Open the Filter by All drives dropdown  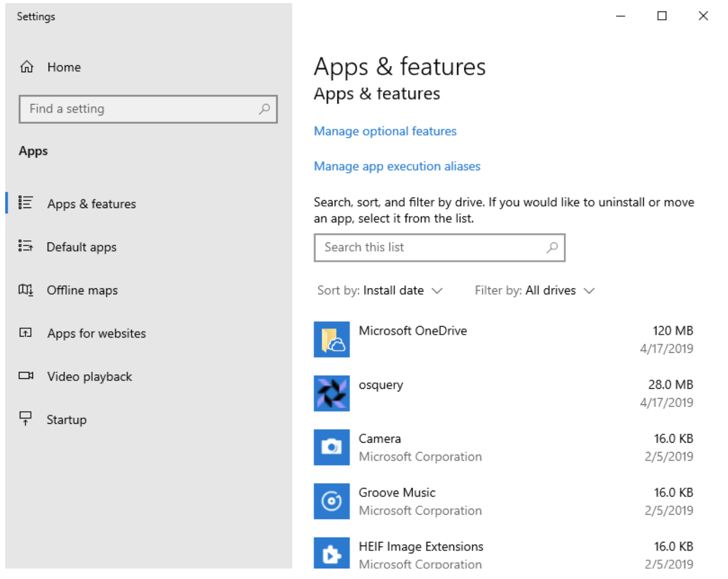point(534,291)
